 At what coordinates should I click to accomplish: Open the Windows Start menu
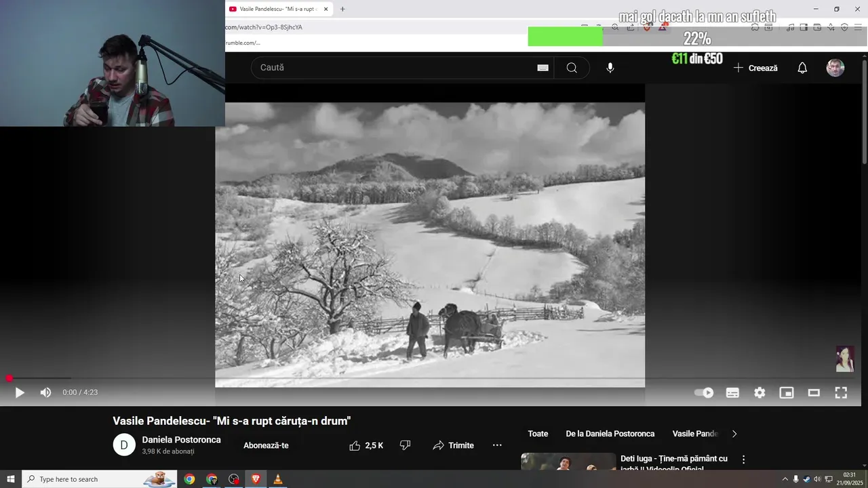point(10,479)
